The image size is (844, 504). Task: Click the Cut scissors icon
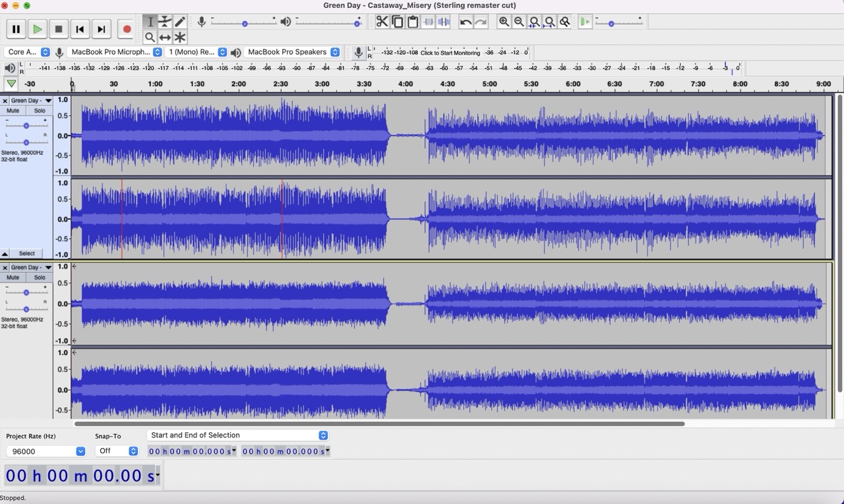(x=382, y=22)
